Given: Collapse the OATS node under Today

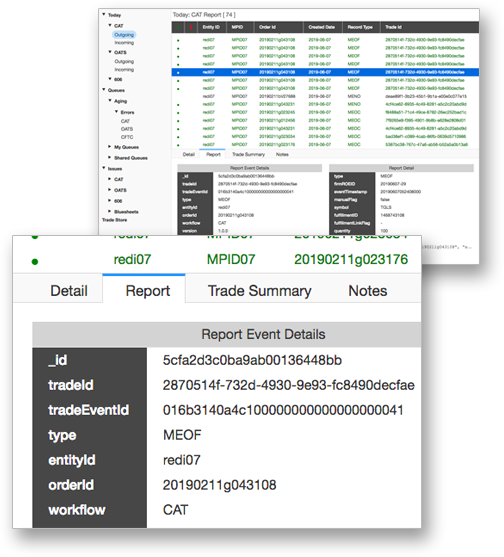Looking at the screenshot, I should pos(110,52).
